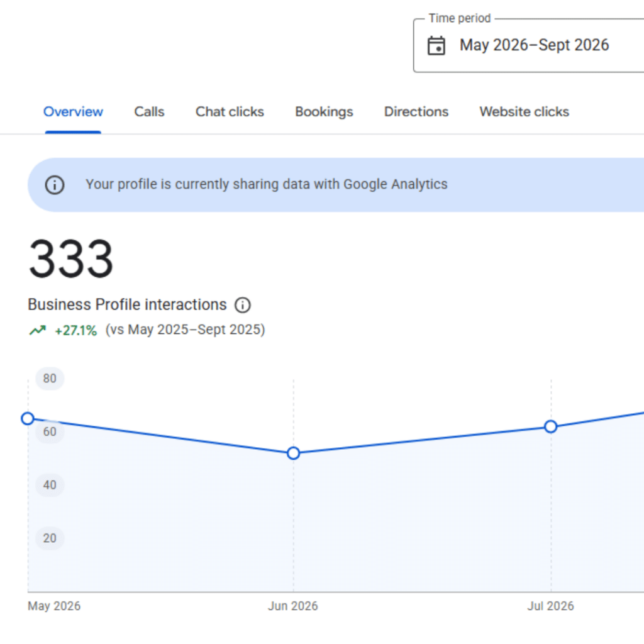Viewport: 644px width, 644px height.
Task: Open the Website clicks tab
Action: (524, 112)
